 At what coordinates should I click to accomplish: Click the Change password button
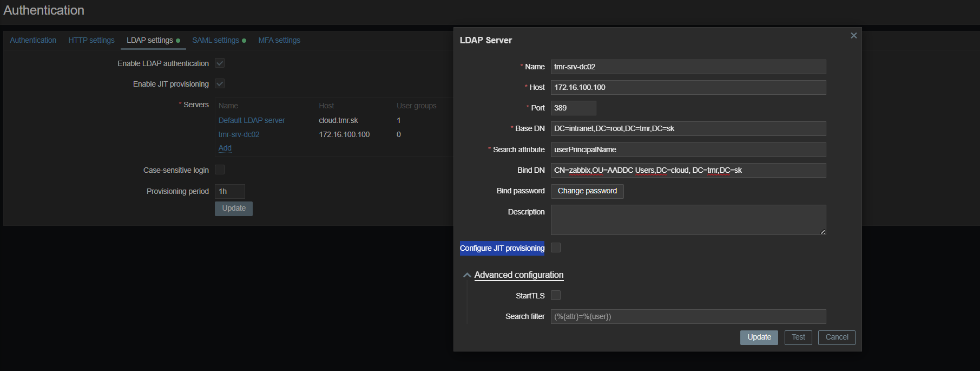pyautogui.click(x=587, y=191)
